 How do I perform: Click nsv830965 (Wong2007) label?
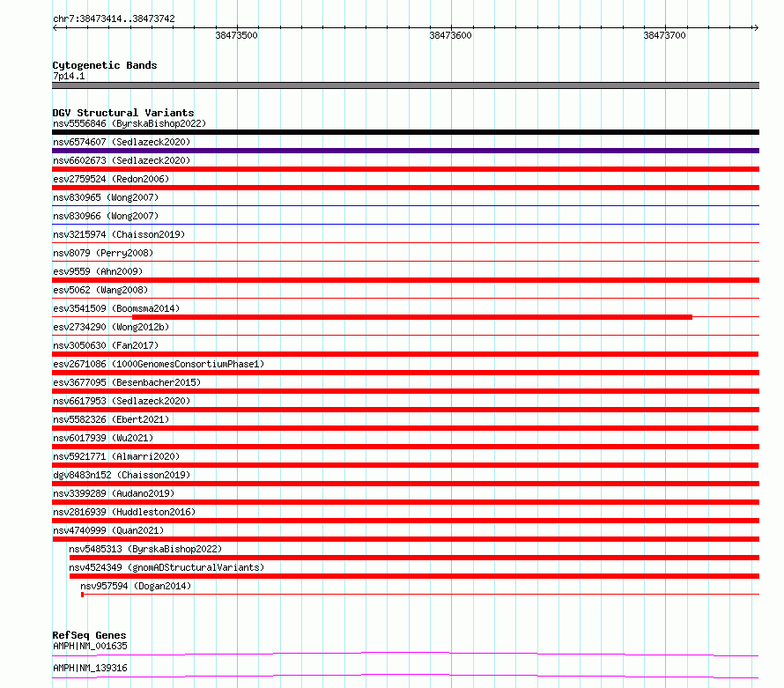click(x=106, y=197)
